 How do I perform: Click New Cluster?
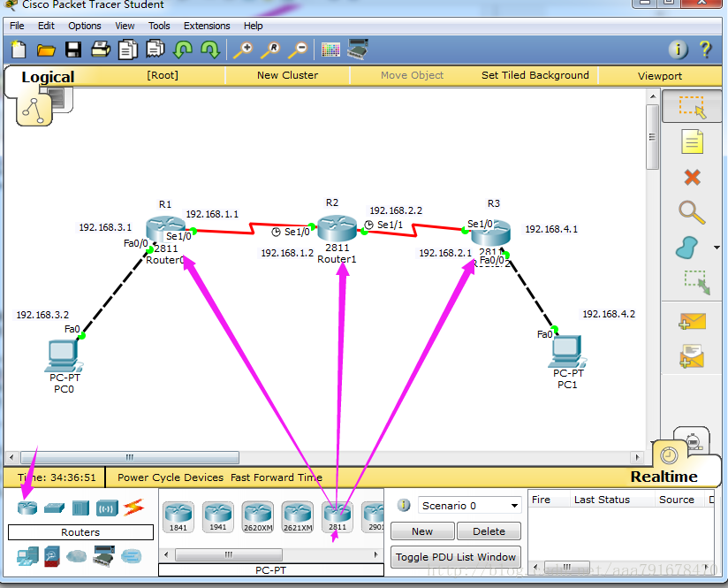tap(287, 75)
